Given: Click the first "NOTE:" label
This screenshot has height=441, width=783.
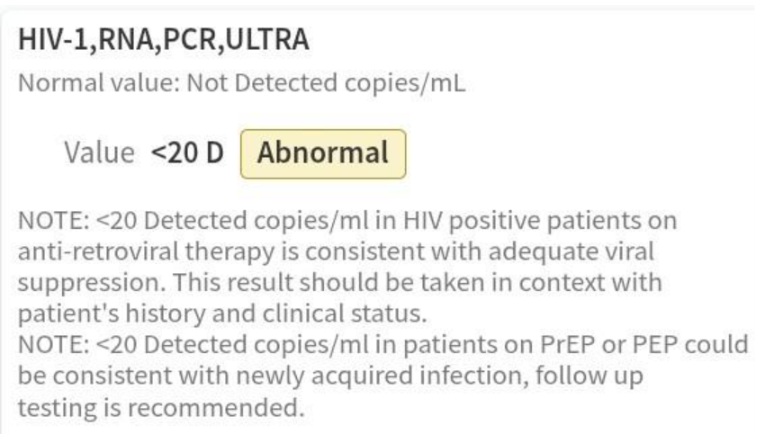Looking at the screenshot, I should coord(51,219).
